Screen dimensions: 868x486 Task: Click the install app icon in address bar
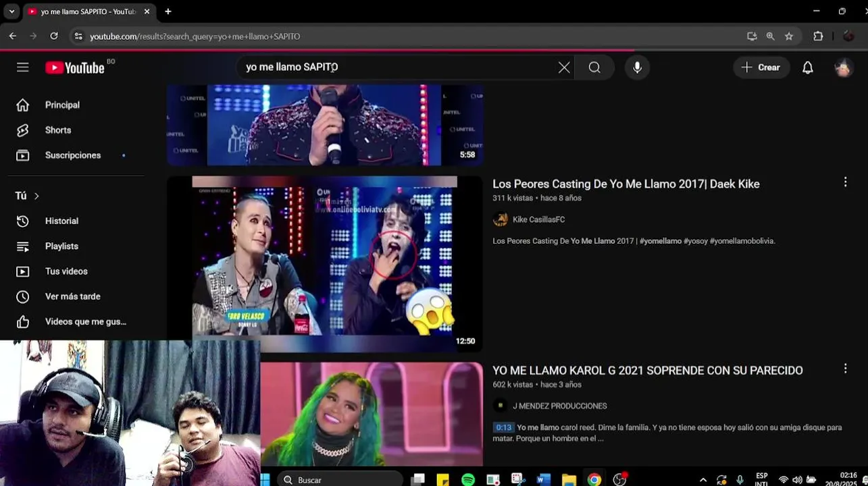click(752, 36)
